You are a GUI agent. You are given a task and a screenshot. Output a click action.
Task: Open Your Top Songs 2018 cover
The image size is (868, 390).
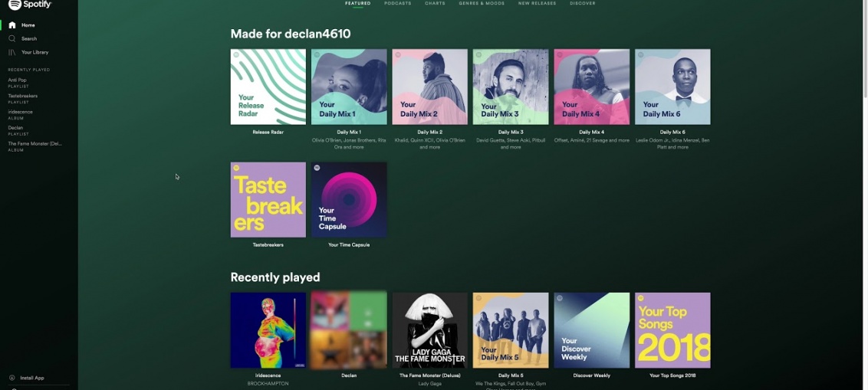tap(672, 330)
